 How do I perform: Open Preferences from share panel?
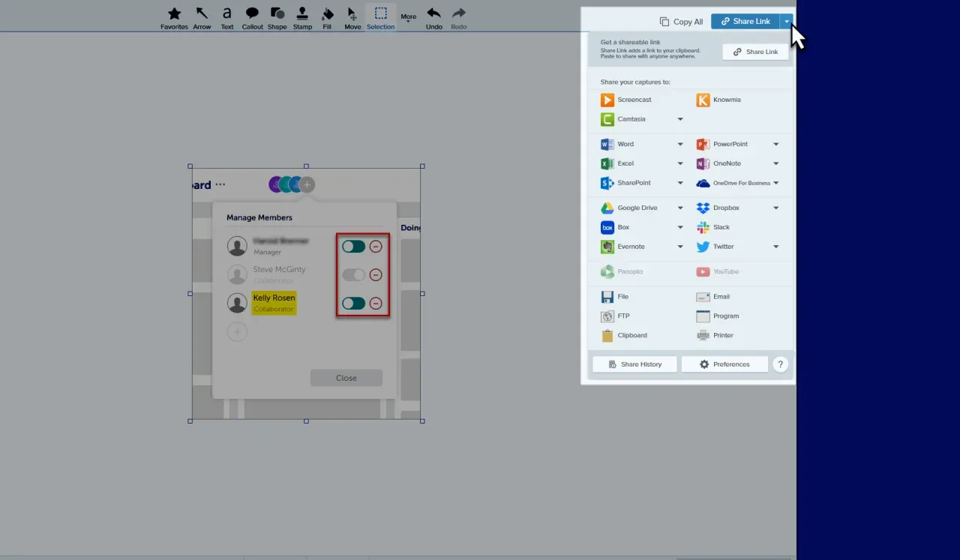pos(724,364)
